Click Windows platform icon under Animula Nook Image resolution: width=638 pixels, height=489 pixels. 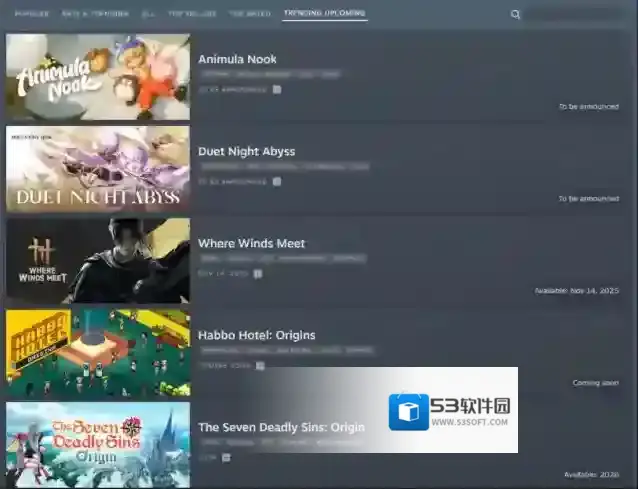click(x=277, y=89)
